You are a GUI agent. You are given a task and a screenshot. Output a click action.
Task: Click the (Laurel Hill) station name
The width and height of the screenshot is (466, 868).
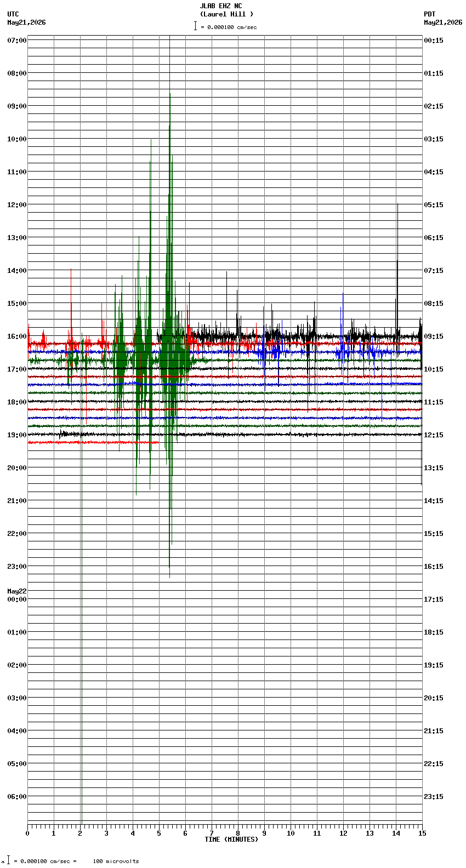[226, 14]
